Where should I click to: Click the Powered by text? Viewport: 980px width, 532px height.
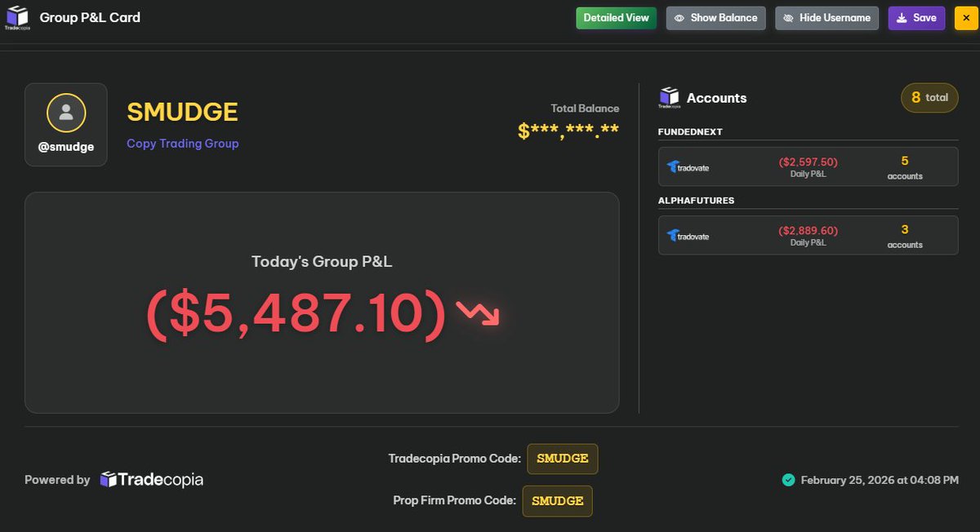tap(57, 480)
